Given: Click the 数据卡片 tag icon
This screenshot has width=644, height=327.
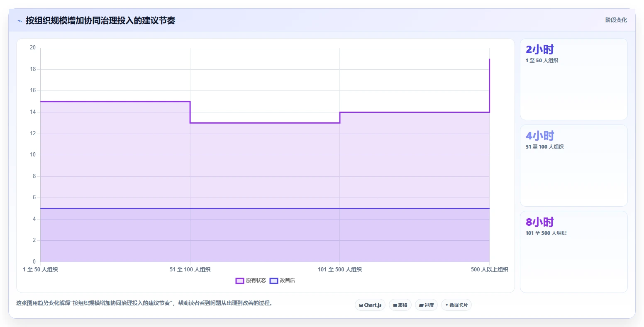Looking at the screenshot, I should click(x=447, y=305).
